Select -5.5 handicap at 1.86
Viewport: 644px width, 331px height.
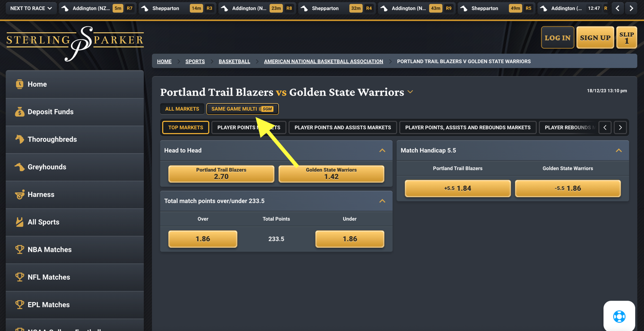point(568,188)
